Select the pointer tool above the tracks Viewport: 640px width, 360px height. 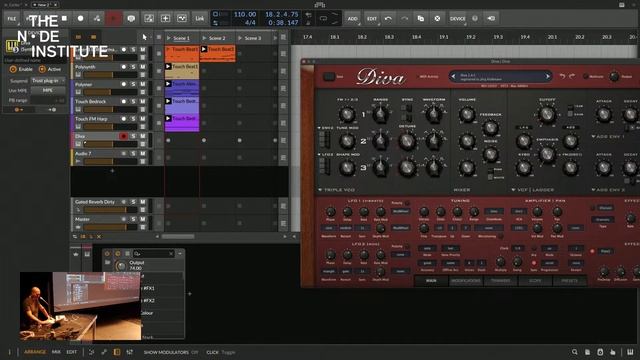coord(144,37)
